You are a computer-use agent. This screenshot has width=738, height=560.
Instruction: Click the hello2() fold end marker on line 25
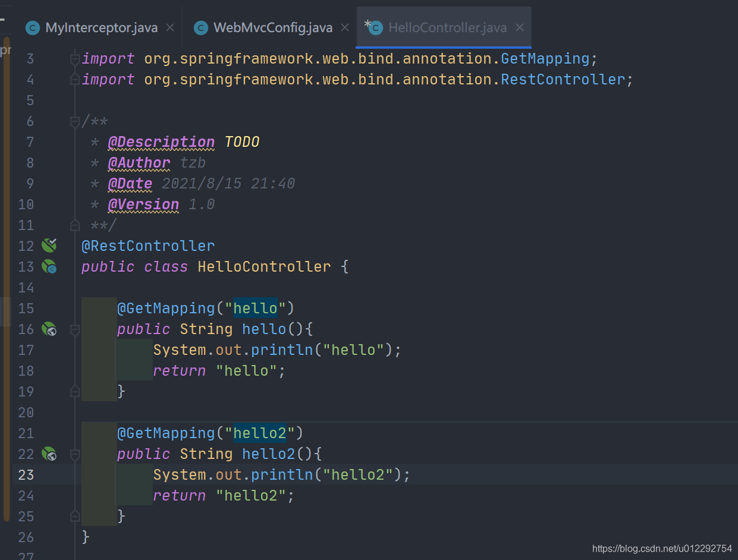[x=75, y=516]
